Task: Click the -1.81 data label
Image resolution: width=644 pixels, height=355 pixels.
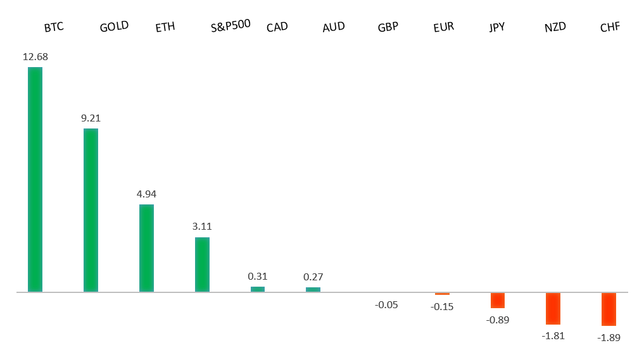Action: 553,335
